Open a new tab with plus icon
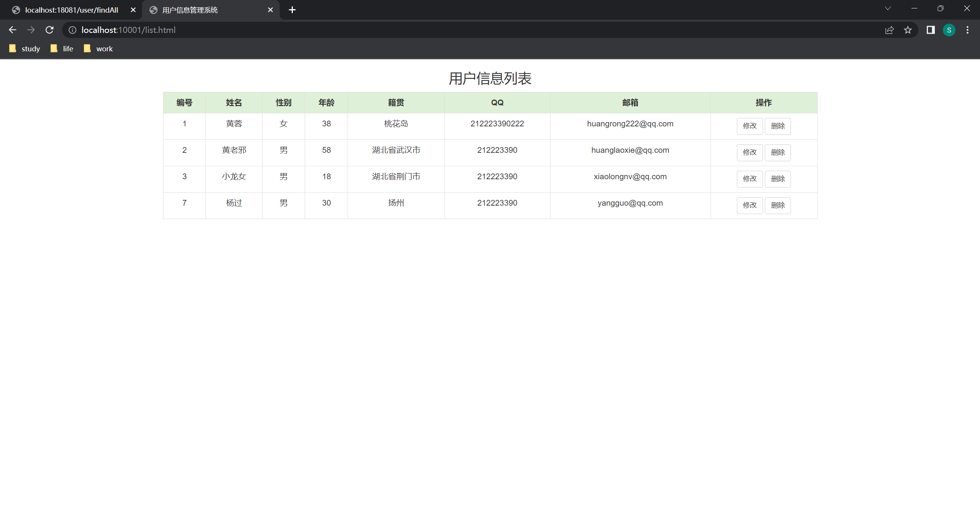 (x=292, y=10)
